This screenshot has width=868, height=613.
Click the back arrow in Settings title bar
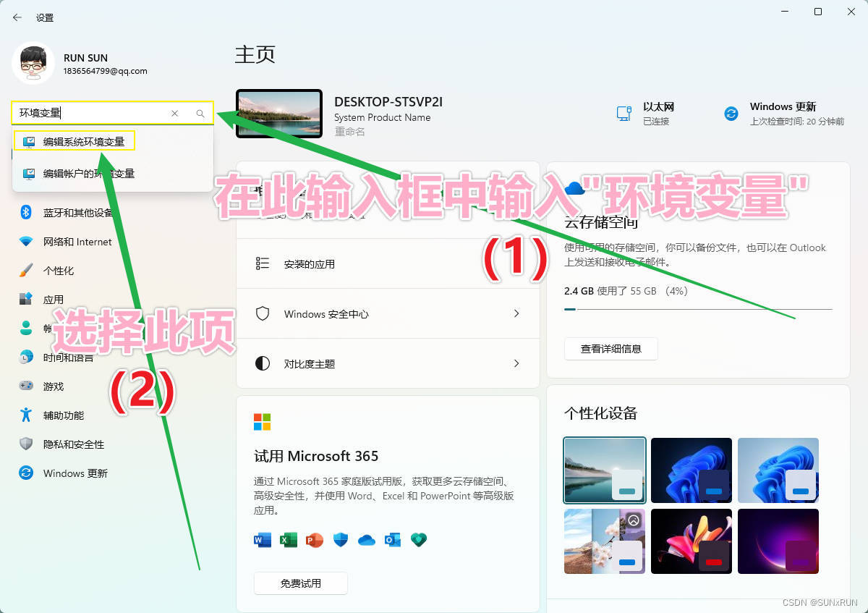(17, 17)
